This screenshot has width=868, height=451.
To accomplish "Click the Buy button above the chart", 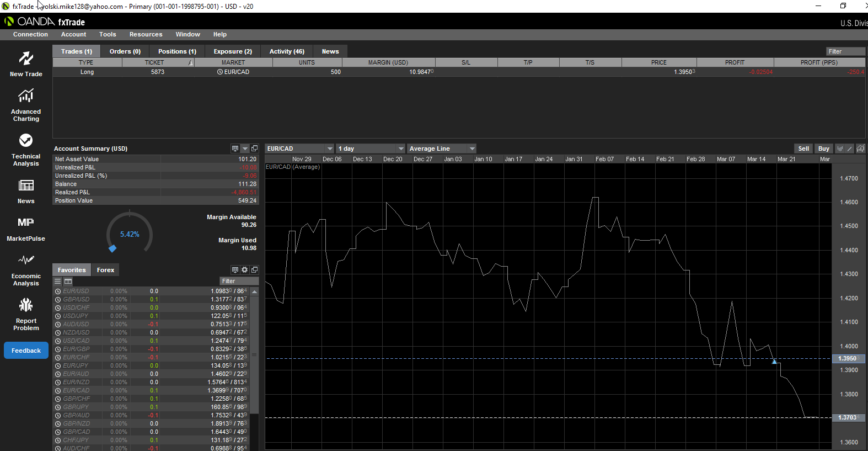I will point(823,148).
